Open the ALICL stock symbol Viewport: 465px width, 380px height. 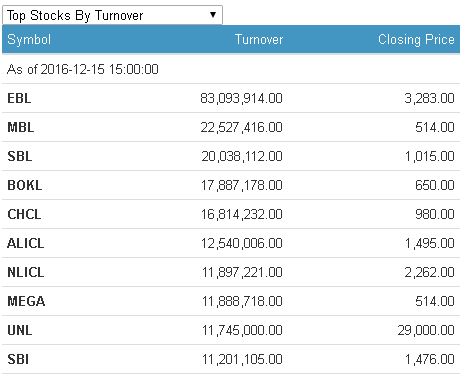[x=25, y=243]
